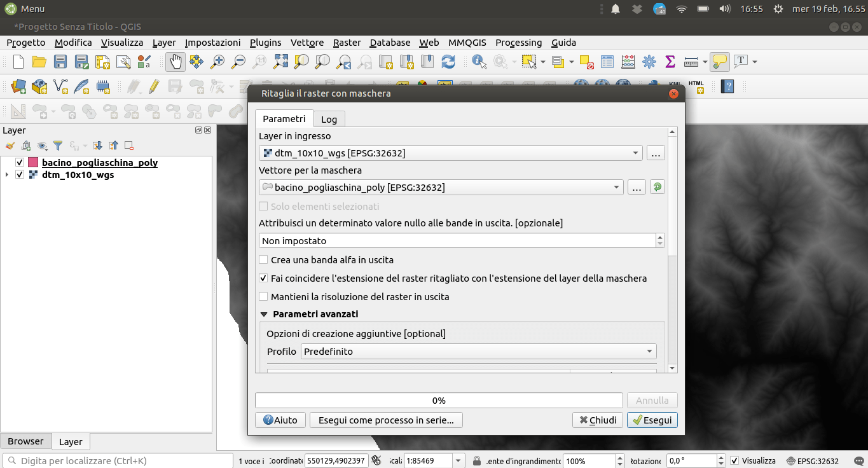Open the 'Vettore per la maschera' dropdown
Image resolution: width=868 pixels, height=468 pixels.
pos(441,188)
